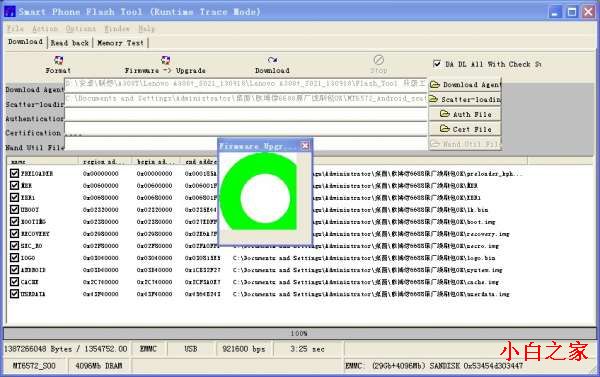Viewport: 600px width, 377px height.
Task: Click the Scatter-loading path field
Action: coord(246,99)
